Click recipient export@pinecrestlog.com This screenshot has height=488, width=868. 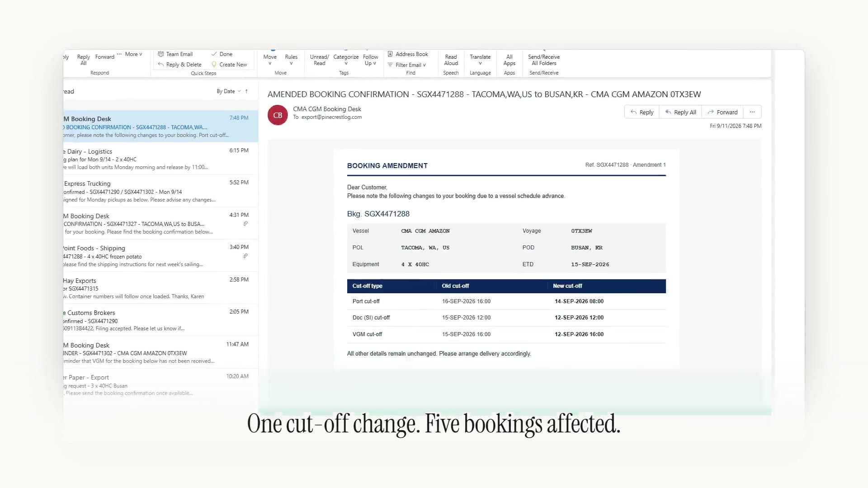pyautogui.click(x=331, y=117)
